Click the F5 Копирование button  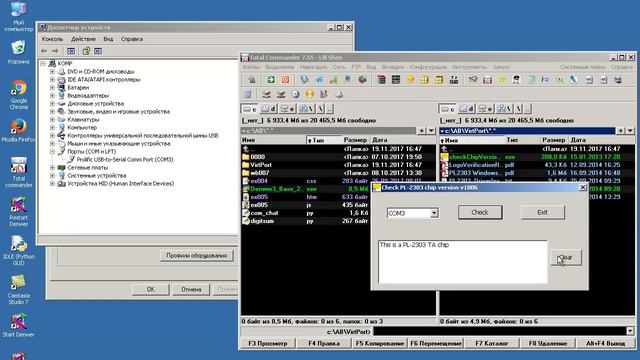click(380, 343)
